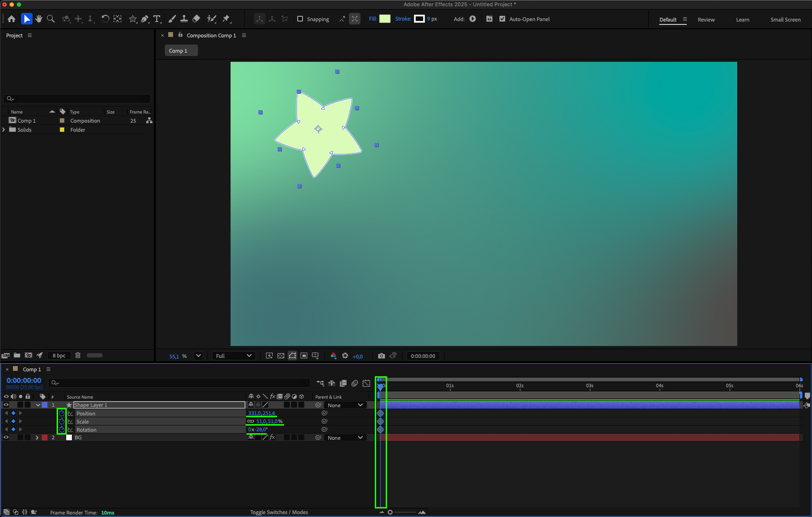This screenshot has width=812, height=517.
Task: Click the 8 bpc color depth button
Action: tap(59, 356)
